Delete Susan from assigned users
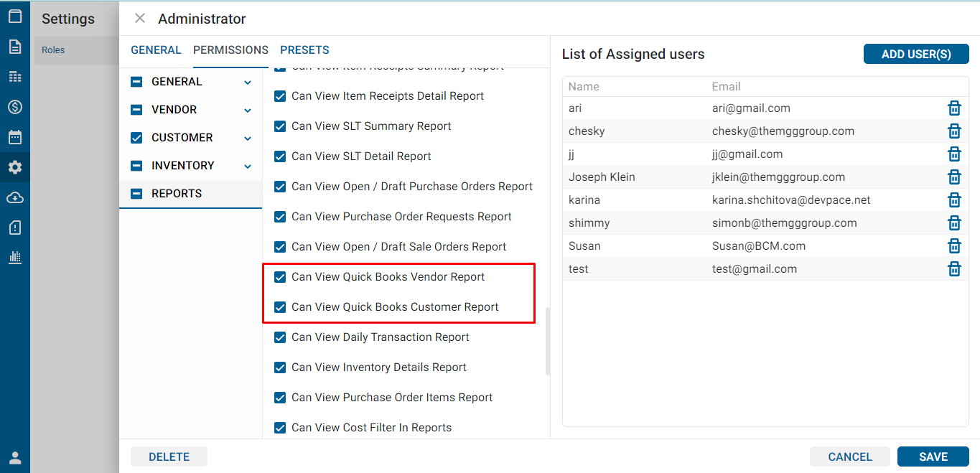This screenshot has width=980, height=473. (954, 246)
